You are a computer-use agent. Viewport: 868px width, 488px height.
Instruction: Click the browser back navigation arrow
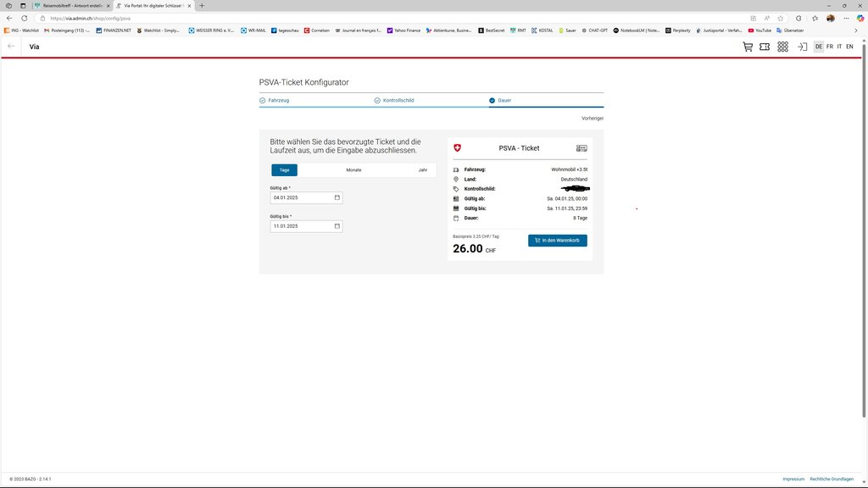[9, 19]
